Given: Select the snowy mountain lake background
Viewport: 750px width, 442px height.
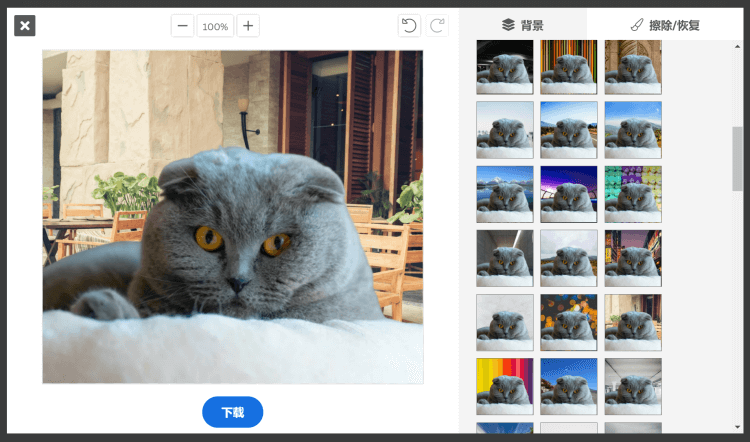Looking at the screenshot, I should click(x=505, y=194).
